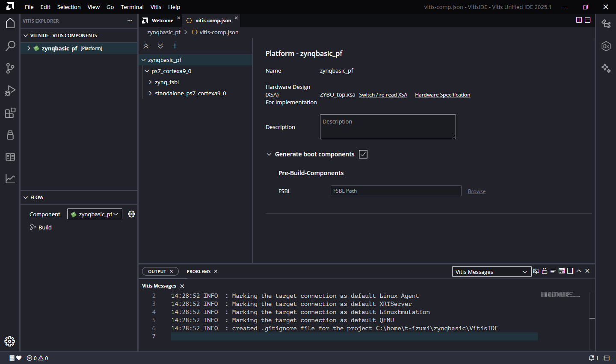616x364 pixels.
Task: Expand standalone_ps7_cortexa9_0 tree node
Action: click(150, 93)
